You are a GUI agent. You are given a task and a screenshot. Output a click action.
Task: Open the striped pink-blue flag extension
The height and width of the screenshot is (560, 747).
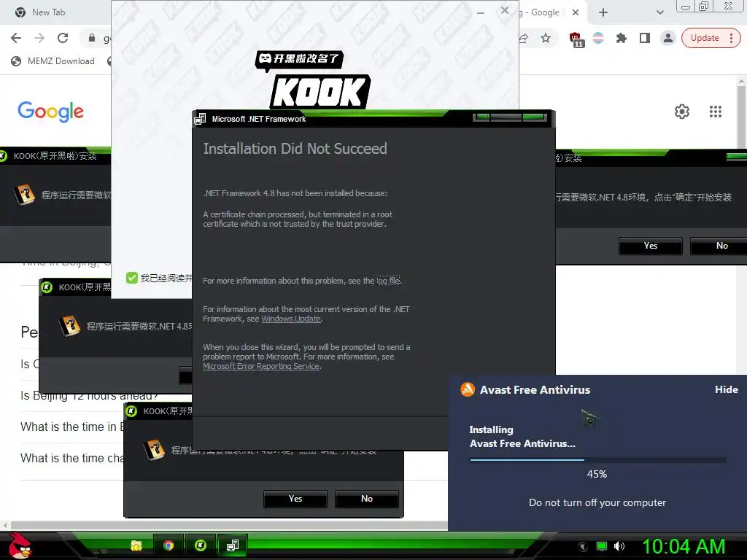pyautogui.click(x=598, y=38)
